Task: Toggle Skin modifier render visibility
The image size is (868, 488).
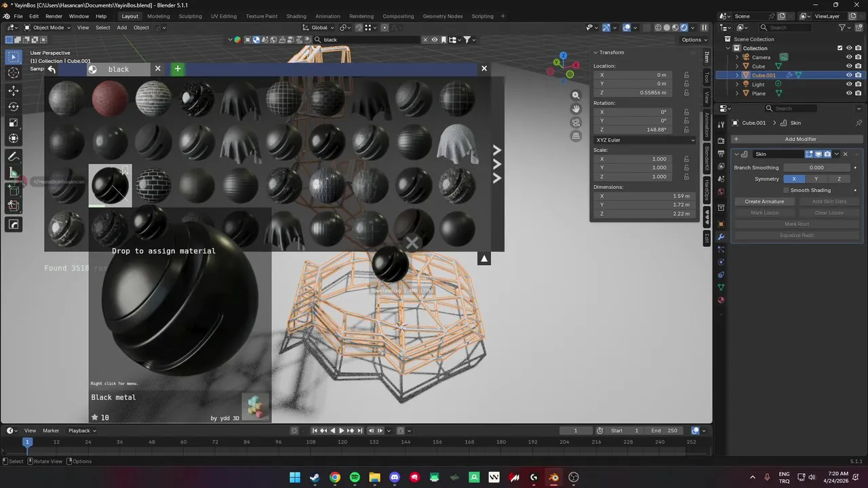Action: (x=827, y=154)
